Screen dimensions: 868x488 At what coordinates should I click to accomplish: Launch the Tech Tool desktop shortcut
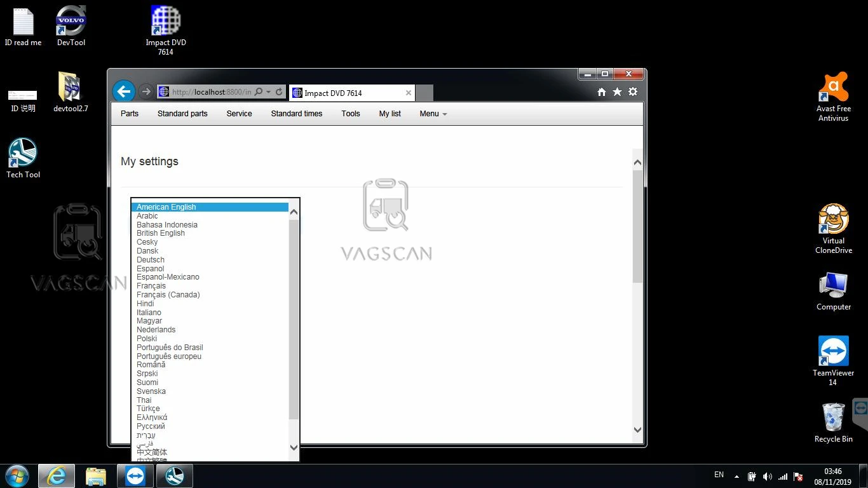[x=23, y=158]
